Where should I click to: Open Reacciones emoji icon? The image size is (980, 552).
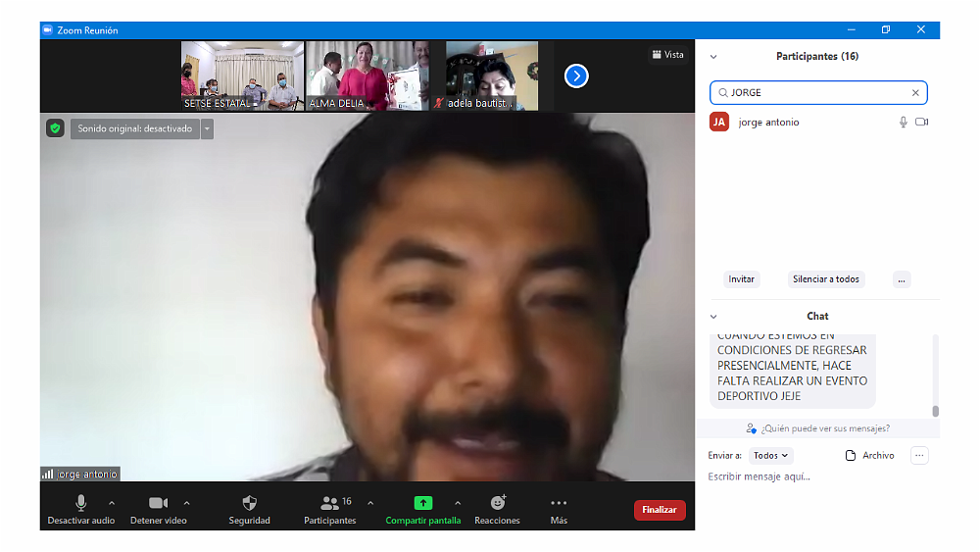pos(497,503)
